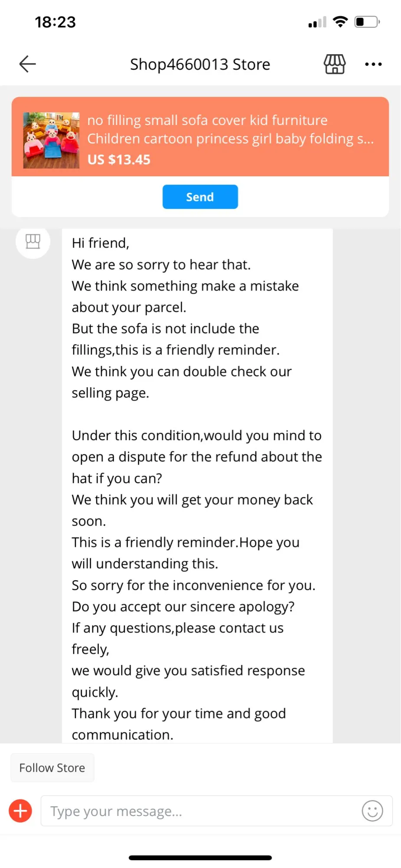Tap the Wi-Fi status icon
Screen dimensions: 401x868
[x=340, y=21]
